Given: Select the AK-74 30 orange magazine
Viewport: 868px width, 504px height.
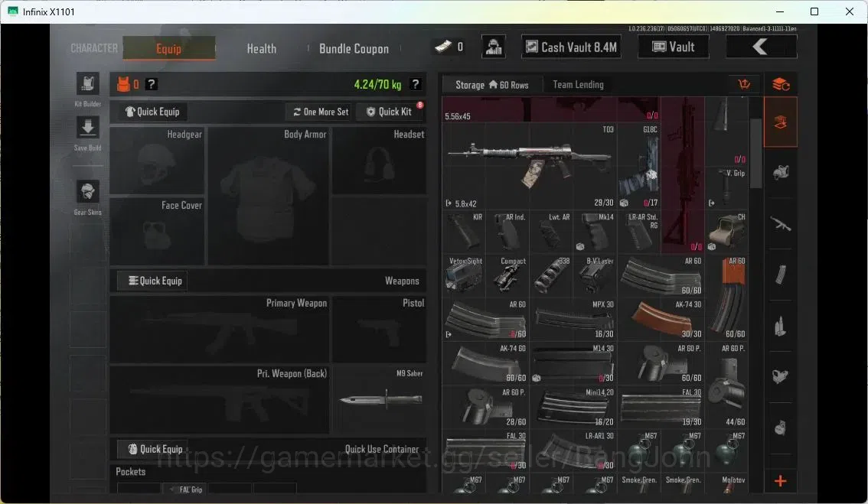Looking at the screenshot, I should (x=661, y=319).
